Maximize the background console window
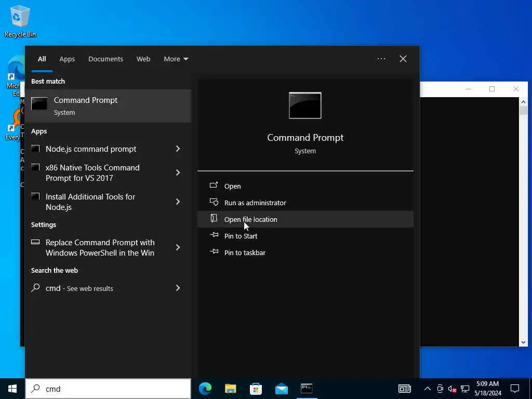The width and height of the screenshot is (532, 399). pos(492,89)
